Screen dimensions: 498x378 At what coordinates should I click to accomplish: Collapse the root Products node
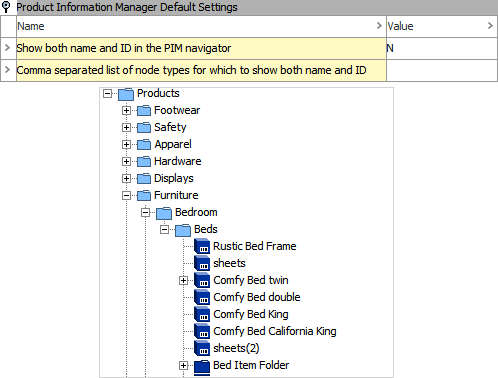[107, 94]
